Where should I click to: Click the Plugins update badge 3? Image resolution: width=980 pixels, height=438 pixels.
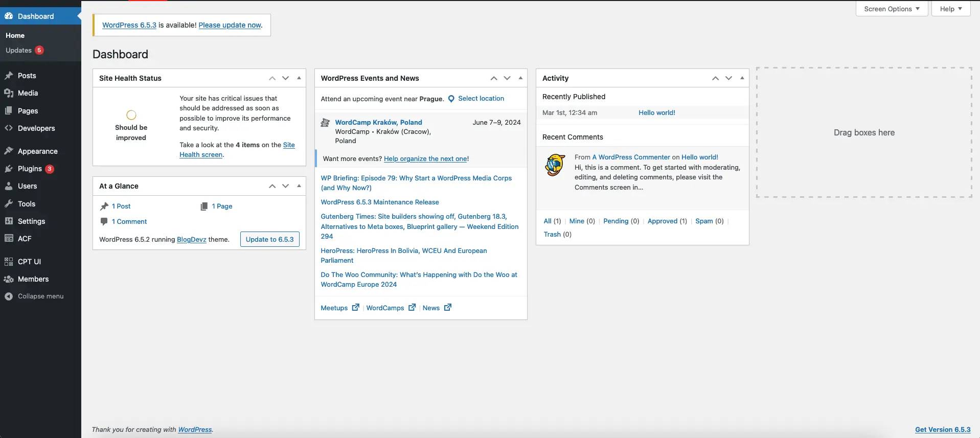[x=50, y=169]
